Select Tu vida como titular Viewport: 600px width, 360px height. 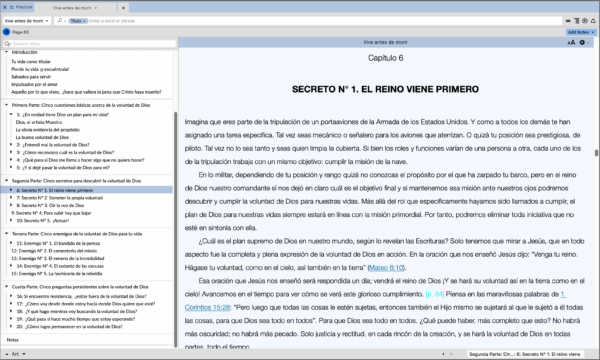click(x=31, y=62)
